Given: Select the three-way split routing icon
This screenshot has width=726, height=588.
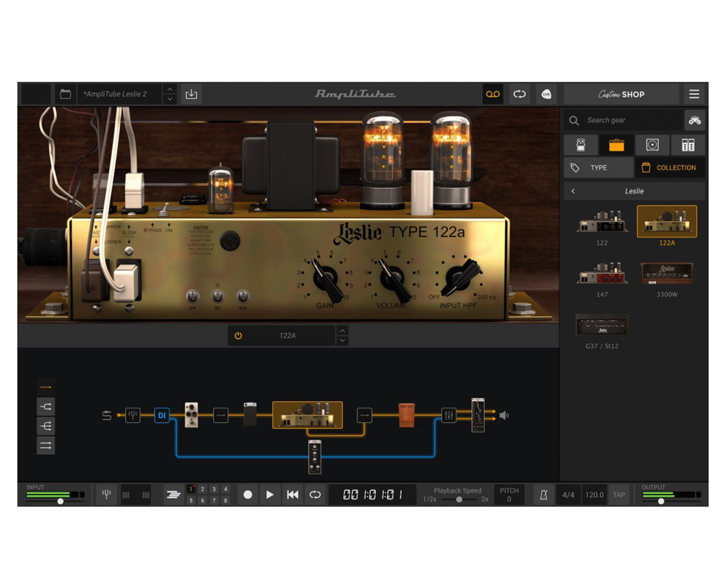Looking at the screenshot, I should [x=45, y=426].
